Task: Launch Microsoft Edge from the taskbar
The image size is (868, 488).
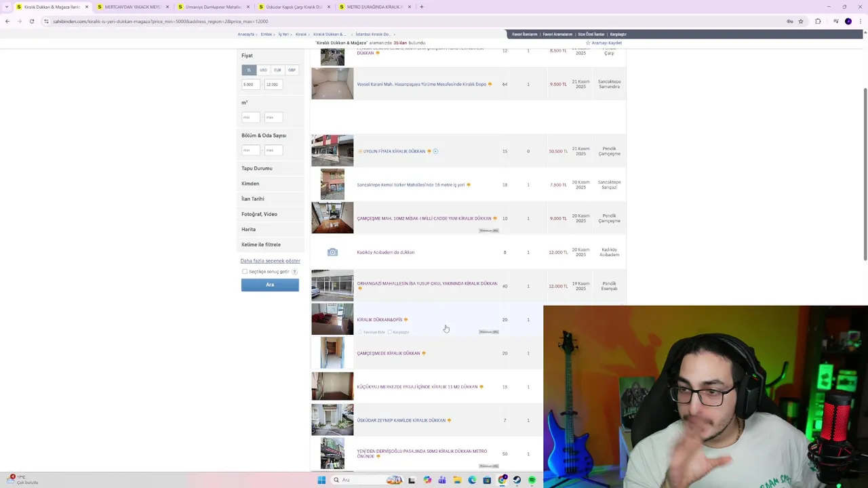Action: point(472,480)
